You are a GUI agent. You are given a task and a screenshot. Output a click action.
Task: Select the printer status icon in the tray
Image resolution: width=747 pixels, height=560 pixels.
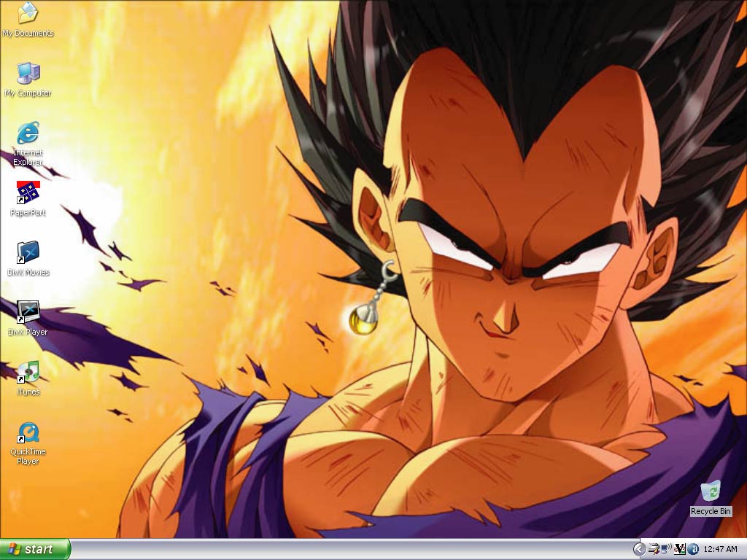coord(654,549)
